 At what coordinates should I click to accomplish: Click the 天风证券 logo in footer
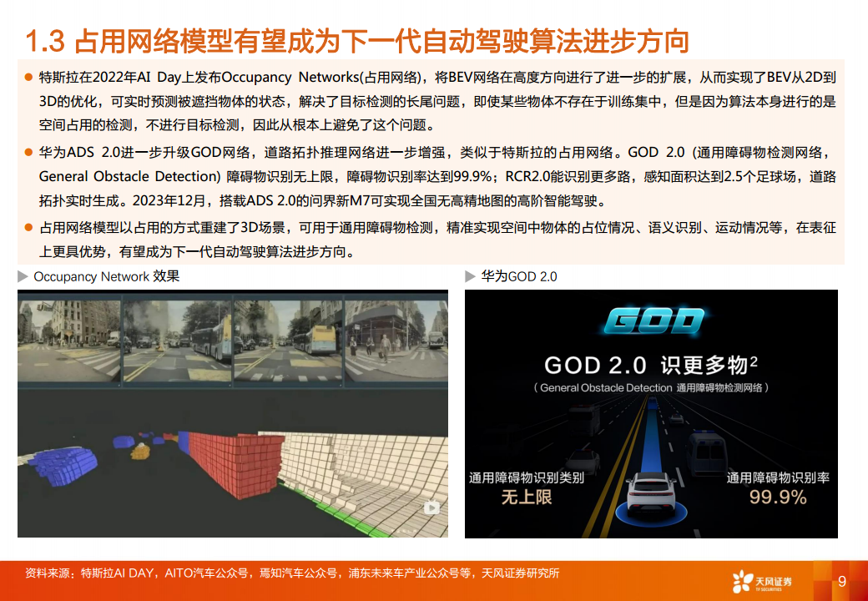click(x=762, y=582)
